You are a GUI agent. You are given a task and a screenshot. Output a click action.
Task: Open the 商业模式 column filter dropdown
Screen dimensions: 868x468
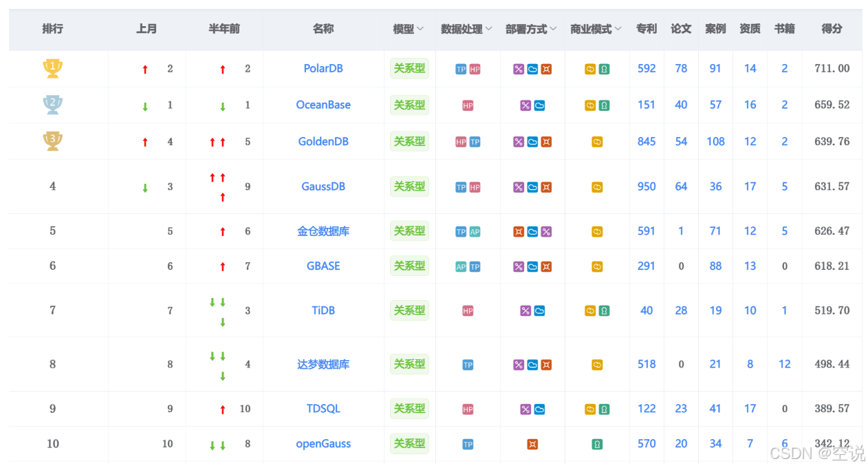coord(618,29)
